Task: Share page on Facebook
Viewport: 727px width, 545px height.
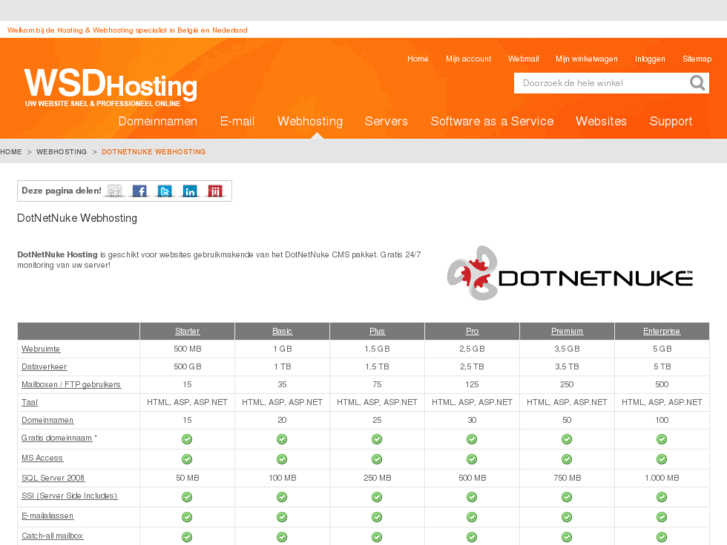Action: click(x=140, y=191)
